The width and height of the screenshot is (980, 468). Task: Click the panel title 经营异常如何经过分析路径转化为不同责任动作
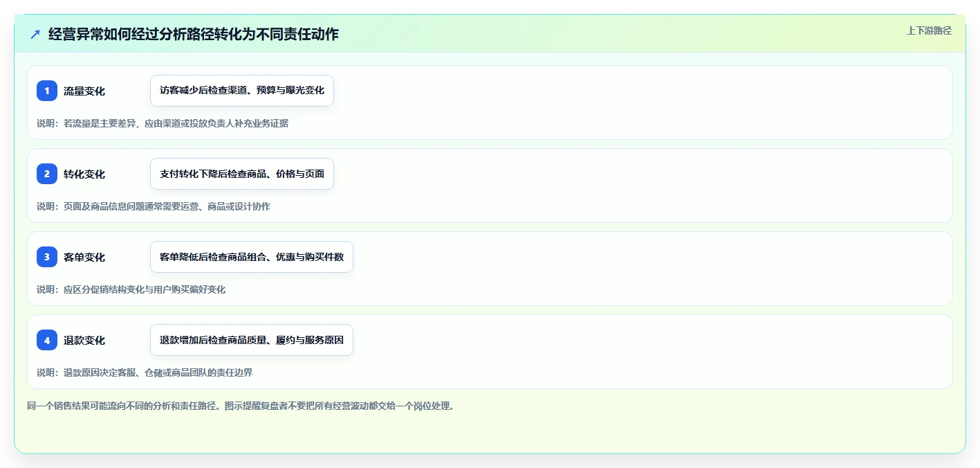194,34
